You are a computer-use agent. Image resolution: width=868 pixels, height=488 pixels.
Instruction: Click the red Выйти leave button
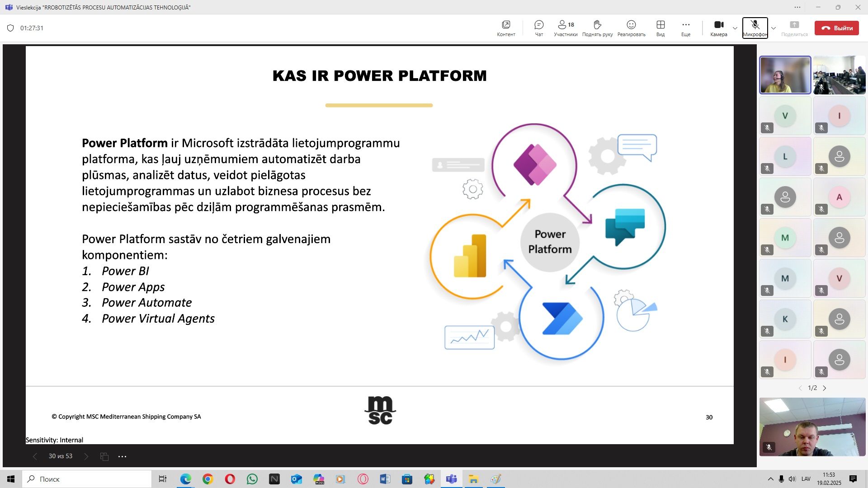[x=837, y=28]
